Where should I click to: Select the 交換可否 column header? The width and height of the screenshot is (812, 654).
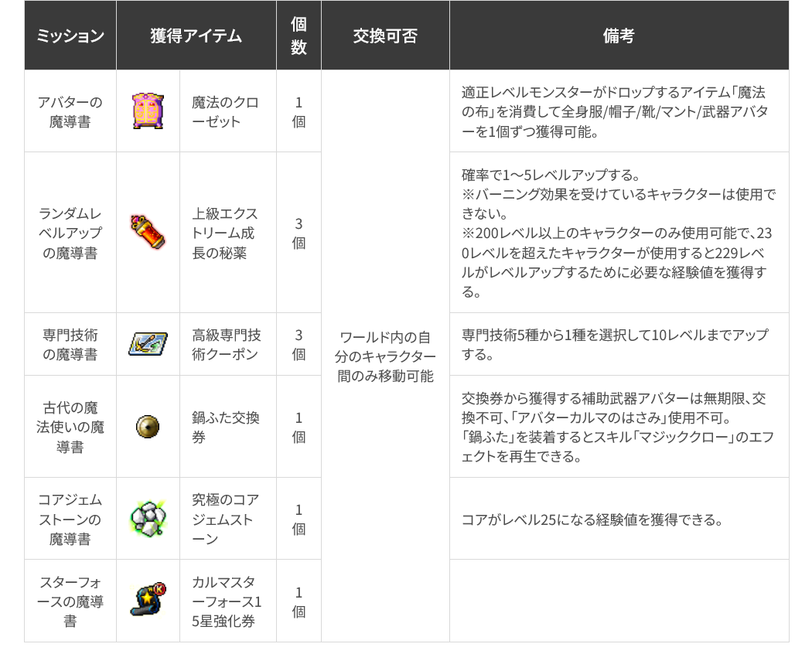click(385, 36)
